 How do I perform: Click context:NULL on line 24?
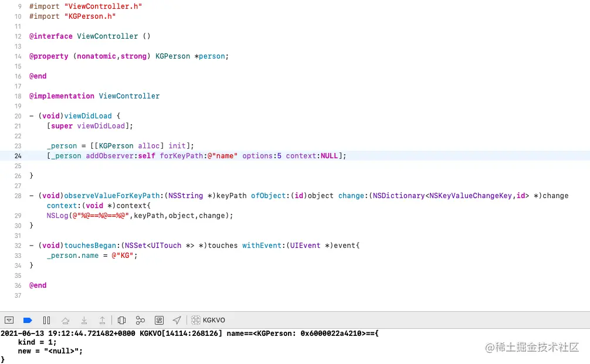click(x=312, y=156)
